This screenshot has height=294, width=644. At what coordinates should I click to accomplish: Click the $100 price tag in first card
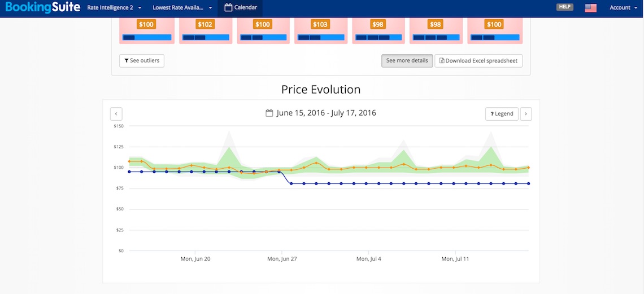point(146,25)
